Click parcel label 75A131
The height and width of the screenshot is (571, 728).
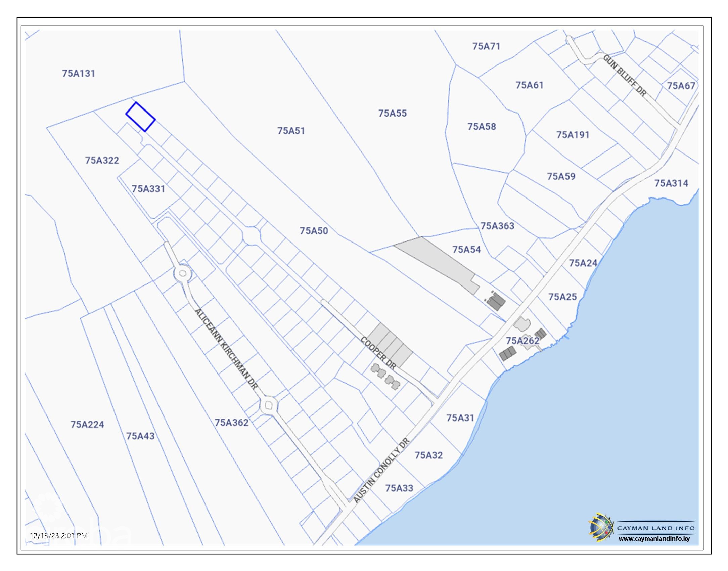tap(79, 73)
